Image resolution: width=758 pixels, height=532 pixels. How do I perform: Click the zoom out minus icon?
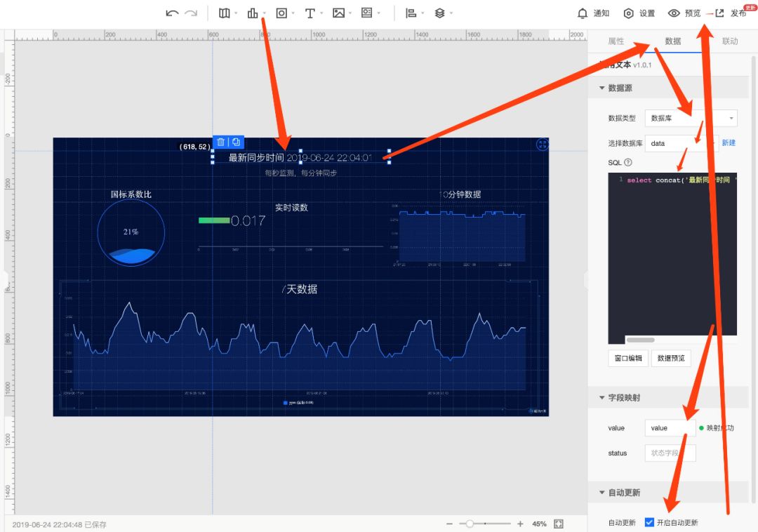tap(450, 524)
